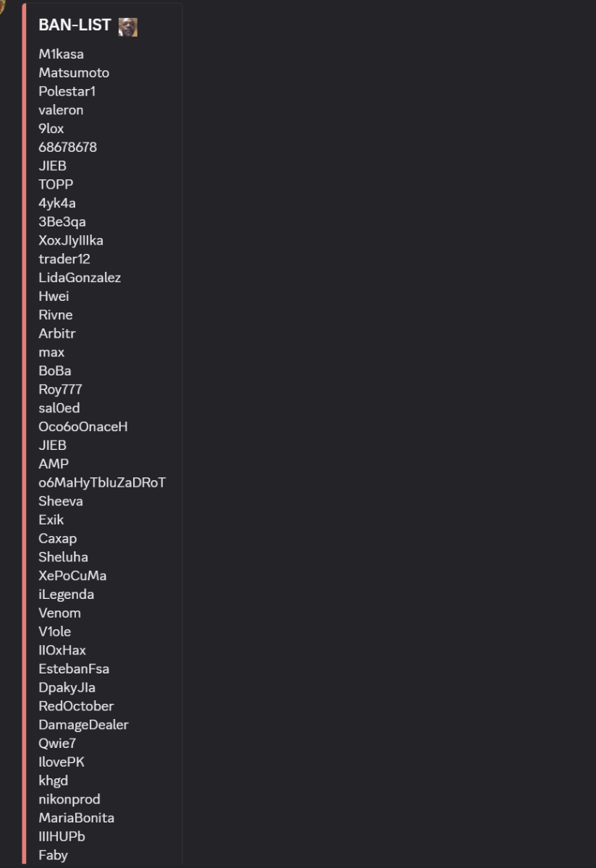
Task: Select the EstebanFsa name
Action: [x=74, y=669]
